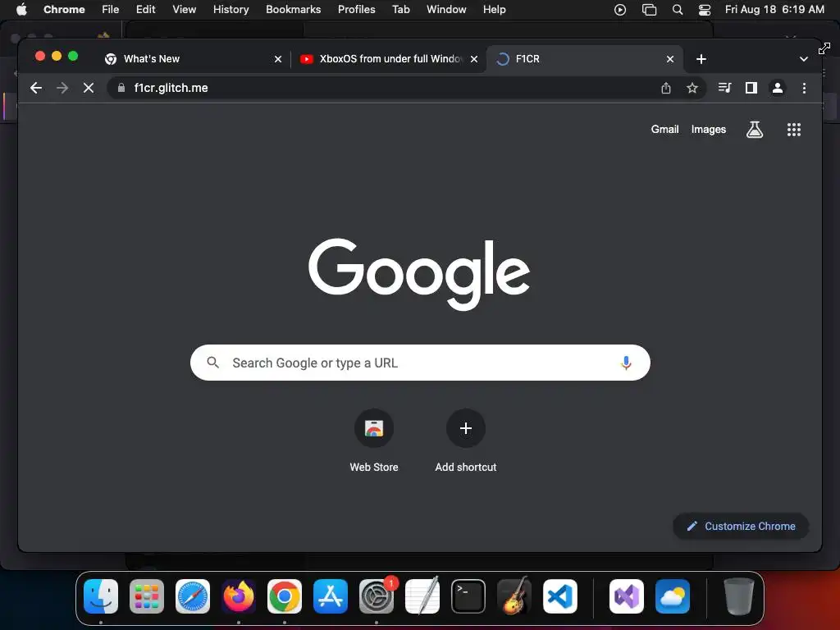Click the Chrome icon in Dock
The image size is (840, 630).
pos(285,596)
